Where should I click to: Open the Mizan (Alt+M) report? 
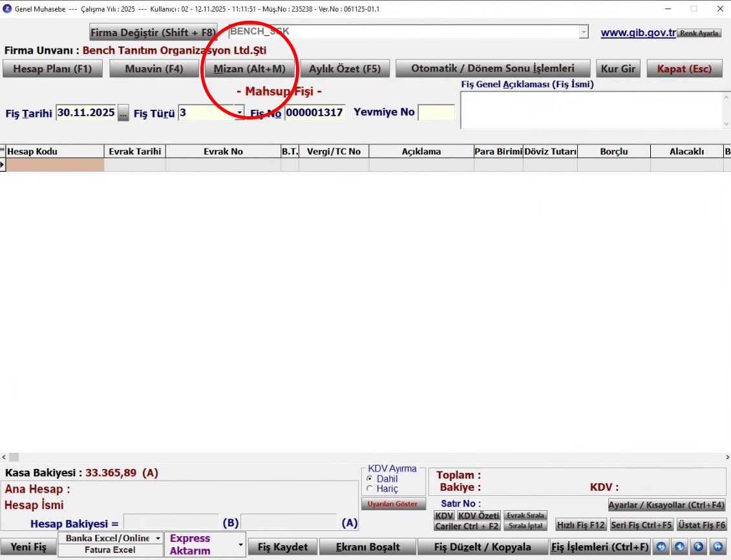click(x=249, y=68)
